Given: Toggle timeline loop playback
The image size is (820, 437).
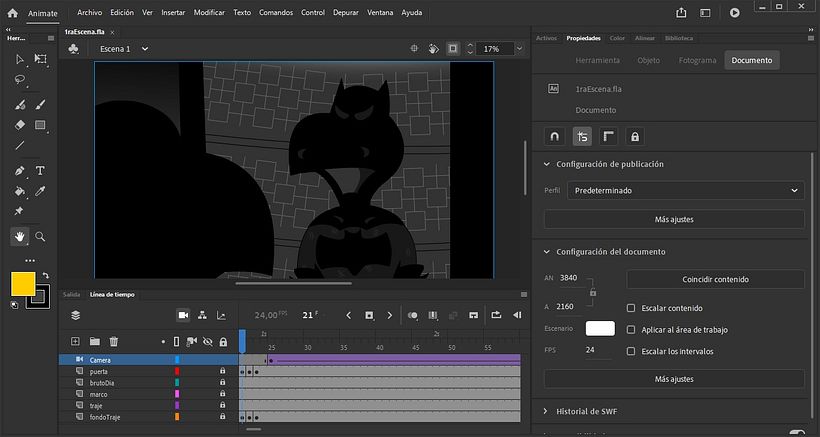Looking at the screenshot, I should (496, 315).
